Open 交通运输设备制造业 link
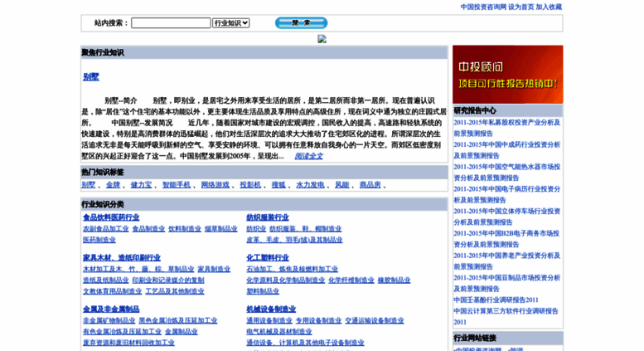 tap(374, 320)
